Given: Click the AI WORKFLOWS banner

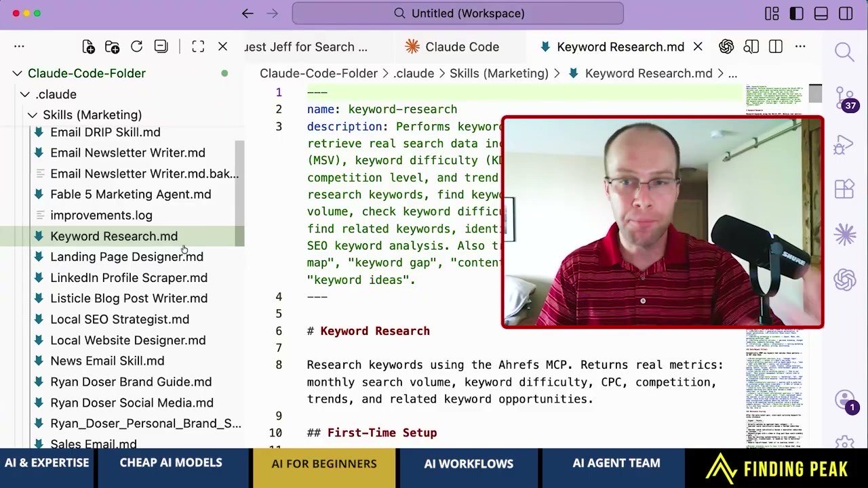Looking at the screenshot, I should coord(469,464).
